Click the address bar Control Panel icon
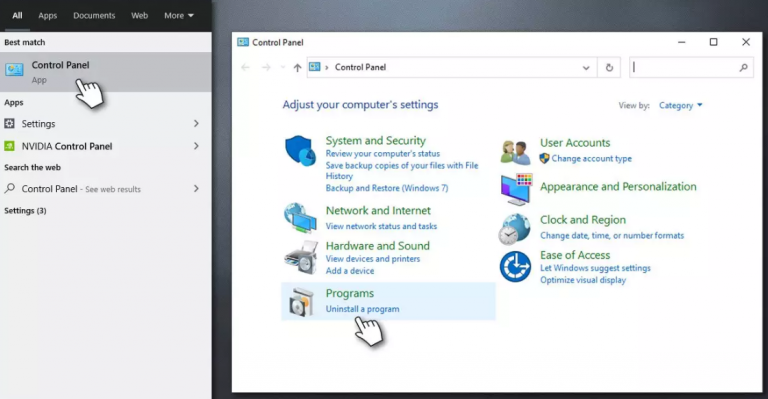Screen dimensions: 768x399 315,67
